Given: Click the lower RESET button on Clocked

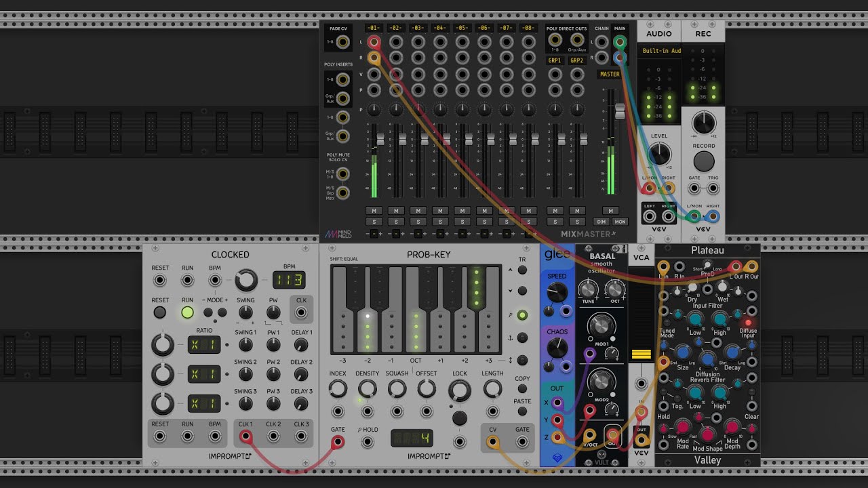Looking at the screenshot, I should coord(160,312).
